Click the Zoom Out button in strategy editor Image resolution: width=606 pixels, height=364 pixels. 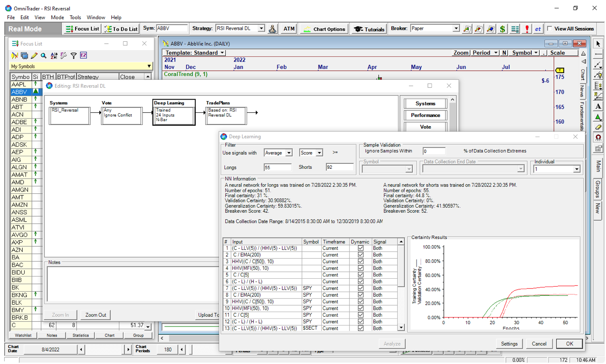(x=96, y=315)
